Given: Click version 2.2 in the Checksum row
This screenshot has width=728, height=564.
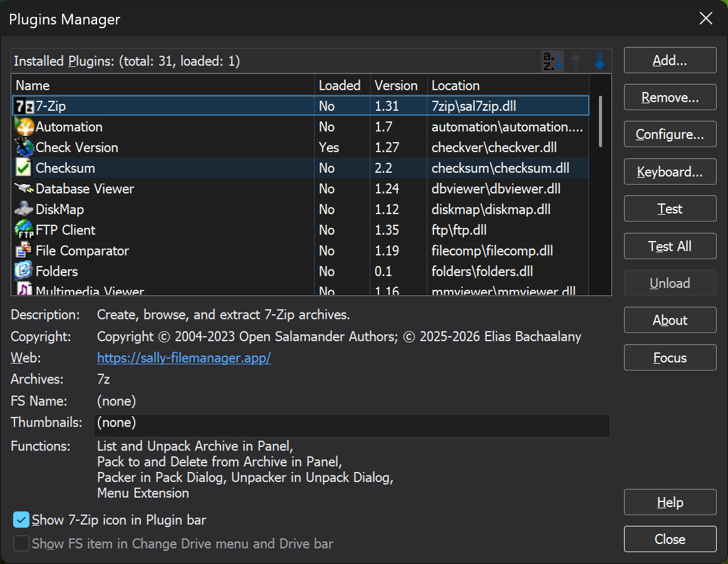Looking at the screenshot, I should (x=383, y=168).
